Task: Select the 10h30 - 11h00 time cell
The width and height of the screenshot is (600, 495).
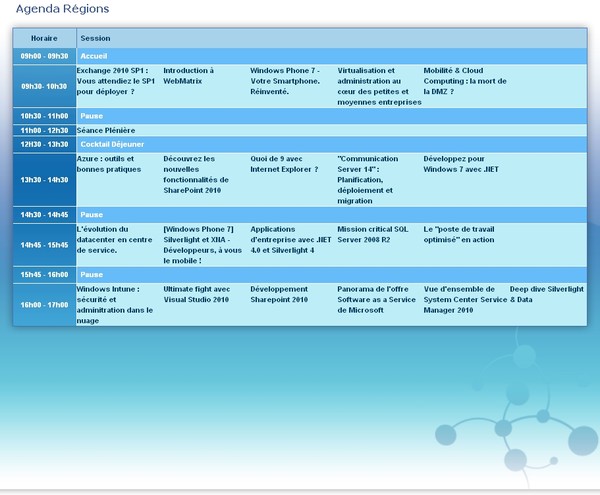Action: (44, 116)
